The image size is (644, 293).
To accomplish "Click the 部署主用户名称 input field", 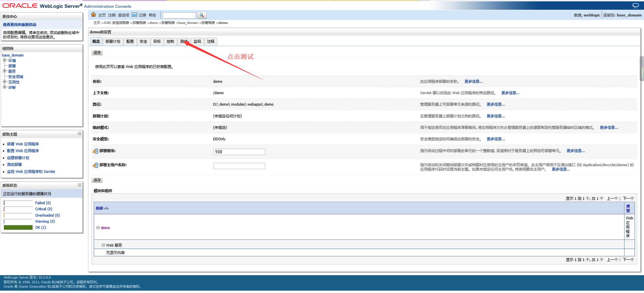I will tap(239, 166).
